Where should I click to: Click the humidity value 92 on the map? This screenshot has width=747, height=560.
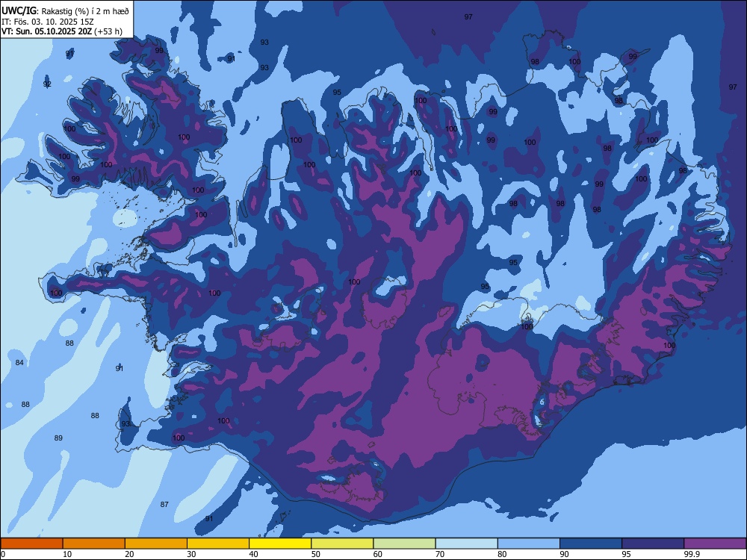(47, 84)
